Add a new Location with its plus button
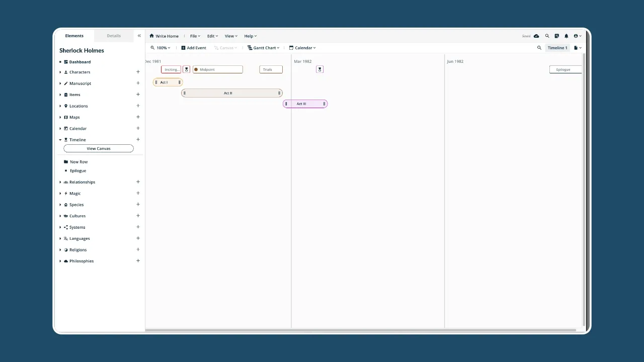Screen dimensions: 644x362 point(138,106)
